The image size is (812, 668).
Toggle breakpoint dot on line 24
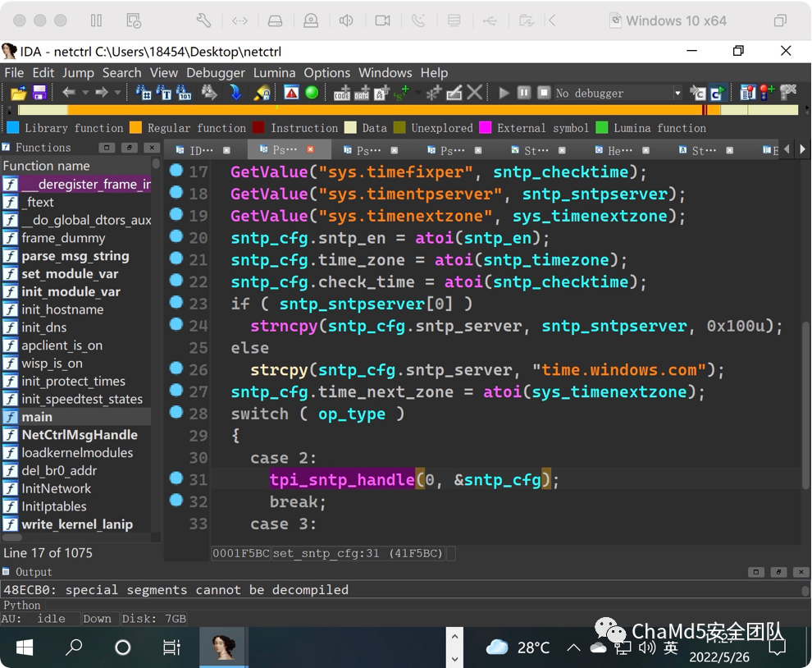(176, 324)
